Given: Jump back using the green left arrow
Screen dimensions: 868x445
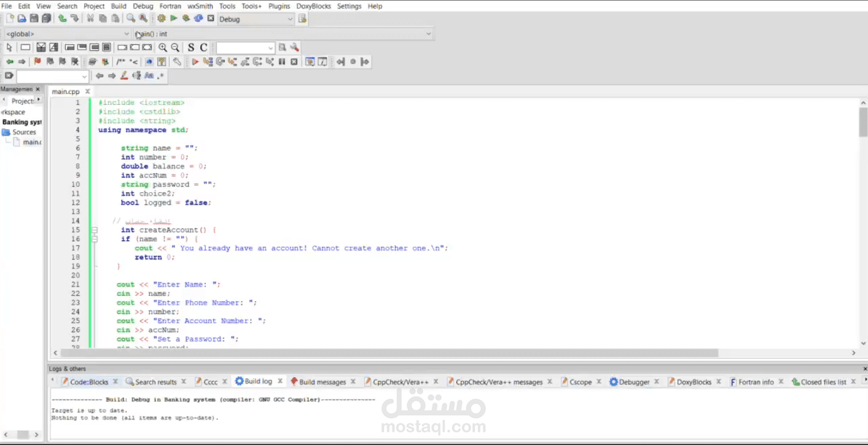Looking at the screenshot, I should tap(10, 61).
